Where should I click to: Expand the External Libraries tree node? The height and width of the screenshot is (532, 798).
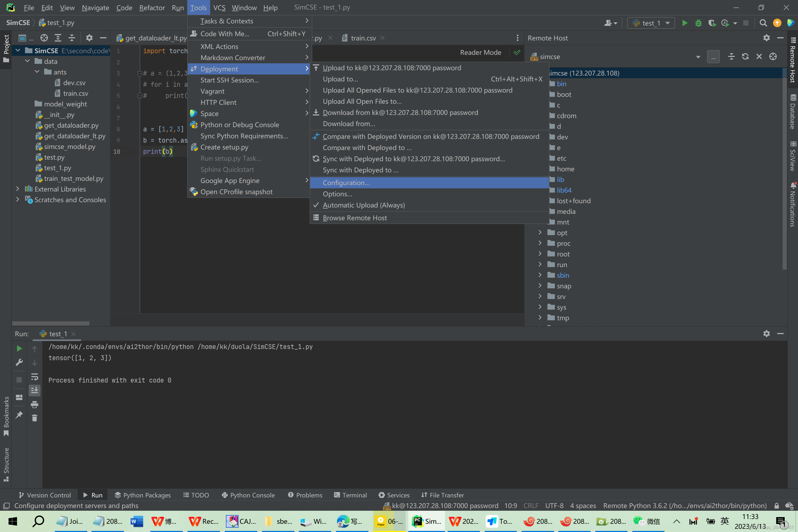(x=18, y=189)
